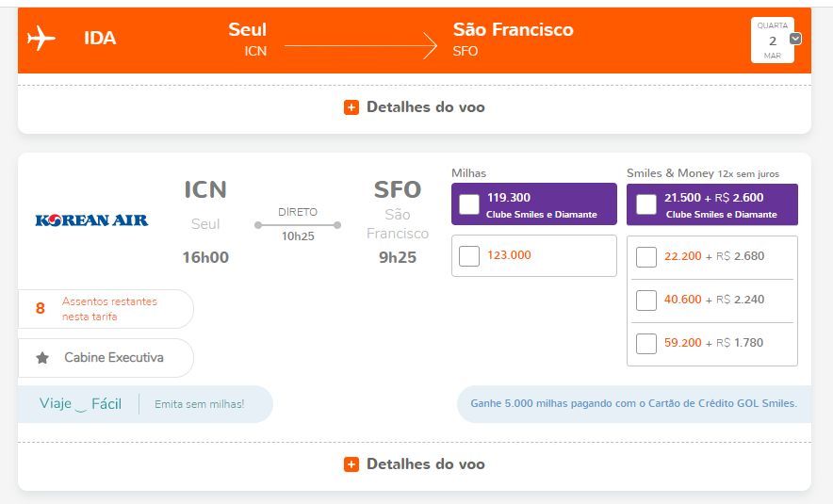
Task: Click the airplane icon beside IDA
Action: pyautogui.click(x=41, y=39)
